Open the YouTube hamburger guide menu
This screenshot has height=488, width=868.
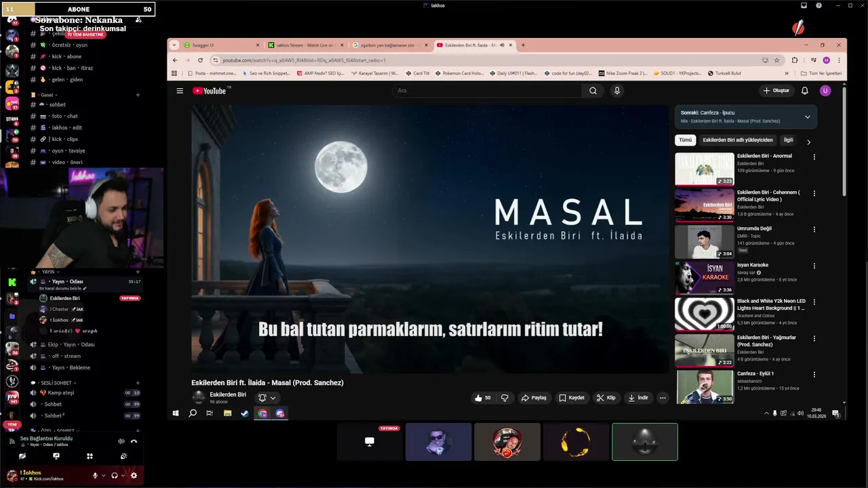(x=180, y=91)
